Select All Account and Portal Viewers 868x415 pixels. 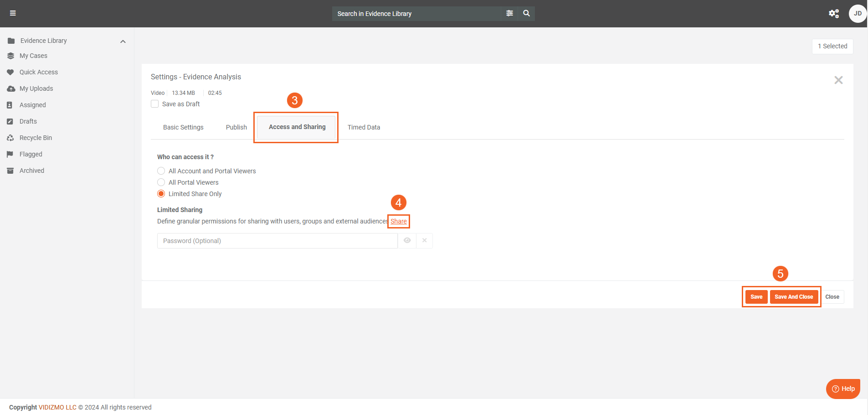(161, 171)
